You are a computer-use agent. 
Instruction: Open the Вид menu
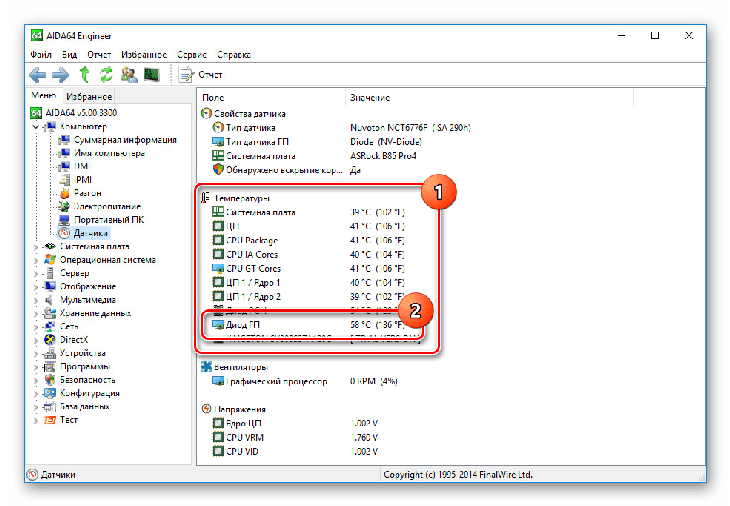pyautogui.click(x=69, y=54)
